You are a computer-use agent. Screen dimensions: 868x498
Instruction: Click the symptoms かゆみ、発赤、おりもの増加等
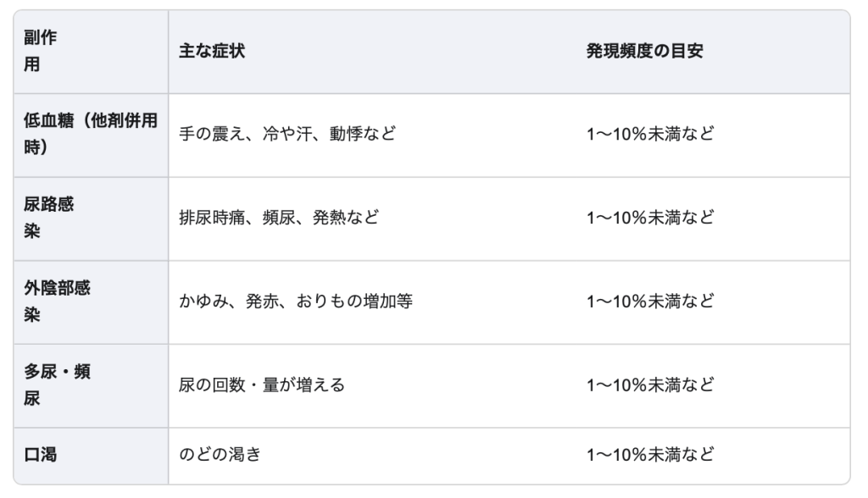tap(296, 302)
